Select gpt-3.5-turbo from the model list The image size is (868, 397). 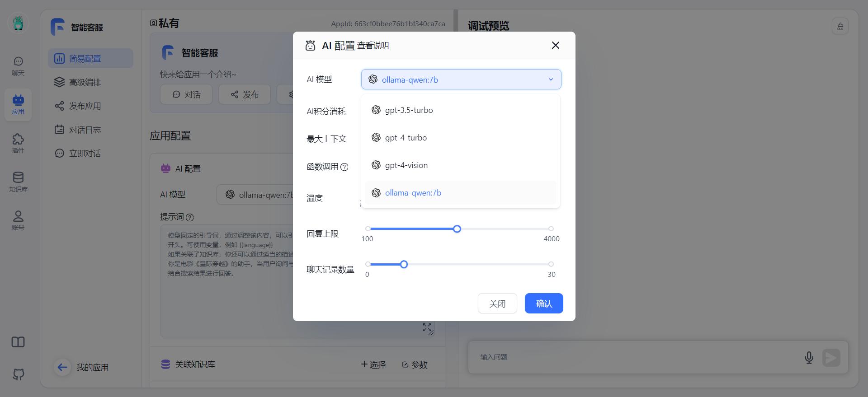point(409,110)
